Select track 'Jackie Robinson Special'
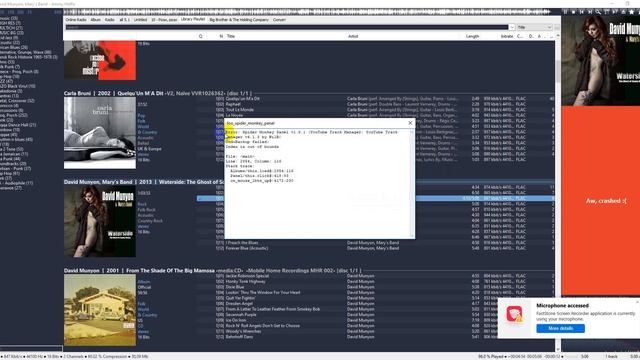The image size is (640, 360). (246, 276)
